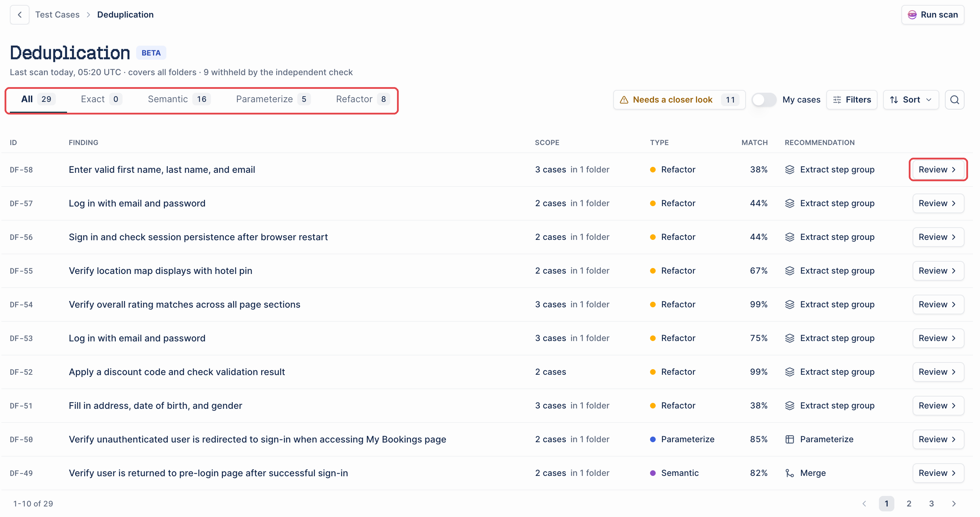Image resolution: width=980 pixels, height=517 pixels.
Task: Switch to the Exact tab
Action: pos(101,99)
